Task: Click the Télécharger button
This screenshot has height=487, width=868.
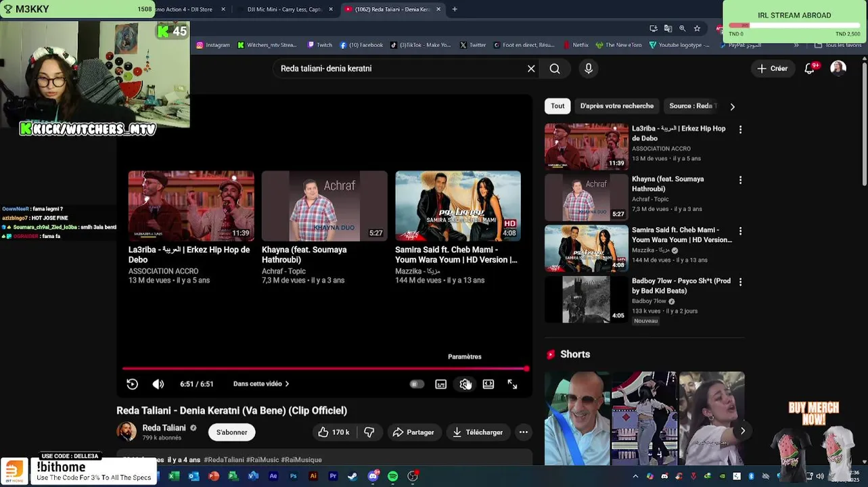Action: pos(478,432)
